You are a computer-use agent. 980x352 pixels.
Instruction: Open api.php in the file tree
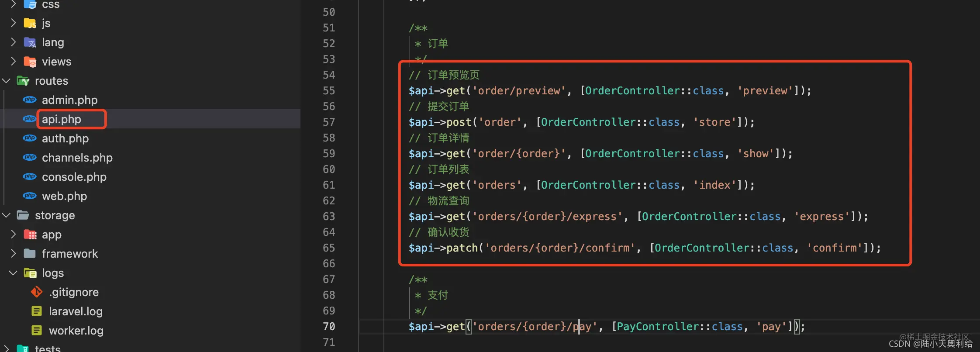tap(62, 119)
